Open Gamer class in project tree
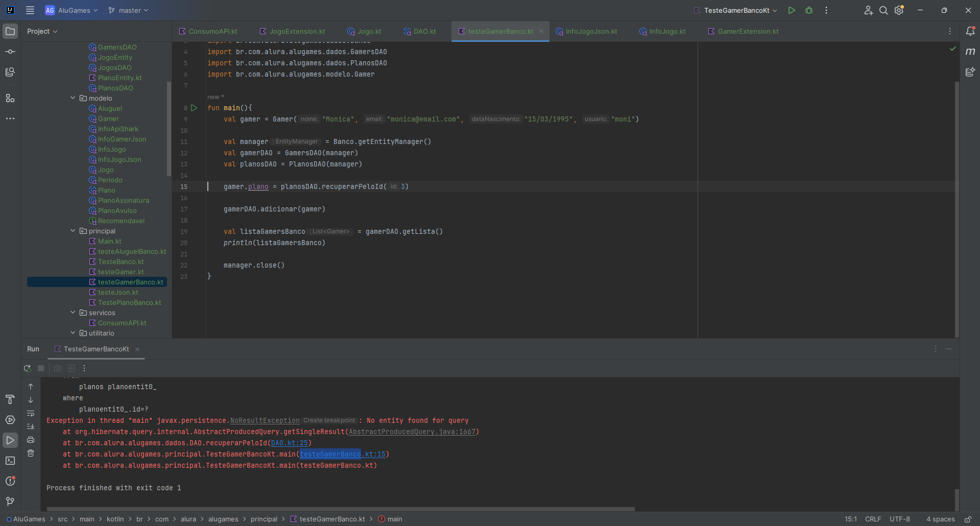Viewport: 980px width, 526px height. 108,118
